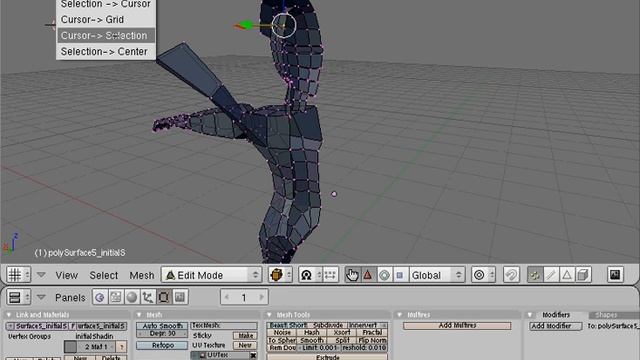Screen dimensions: 640x360
Task: Click New next to UV Texture
Action: point(245,345)
